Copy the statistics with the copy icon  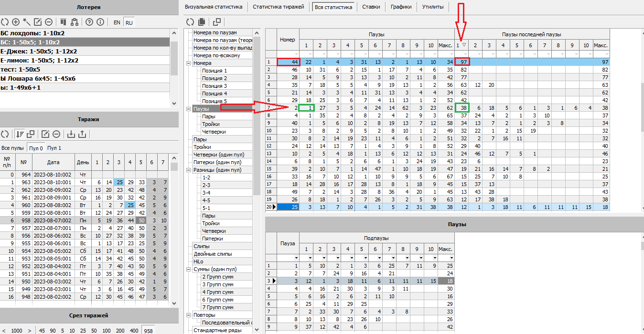[x=202, y=21]
